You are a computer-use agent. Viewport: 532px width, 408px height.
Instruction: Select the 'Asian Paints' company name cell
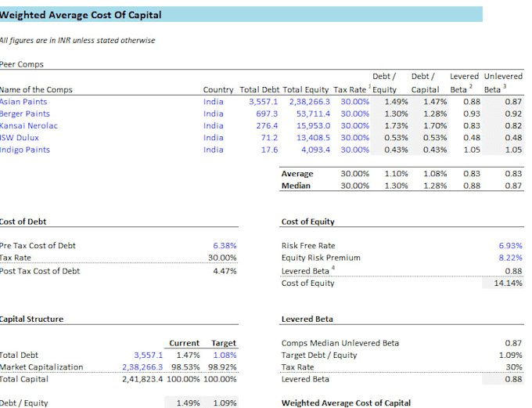[23, 102]
